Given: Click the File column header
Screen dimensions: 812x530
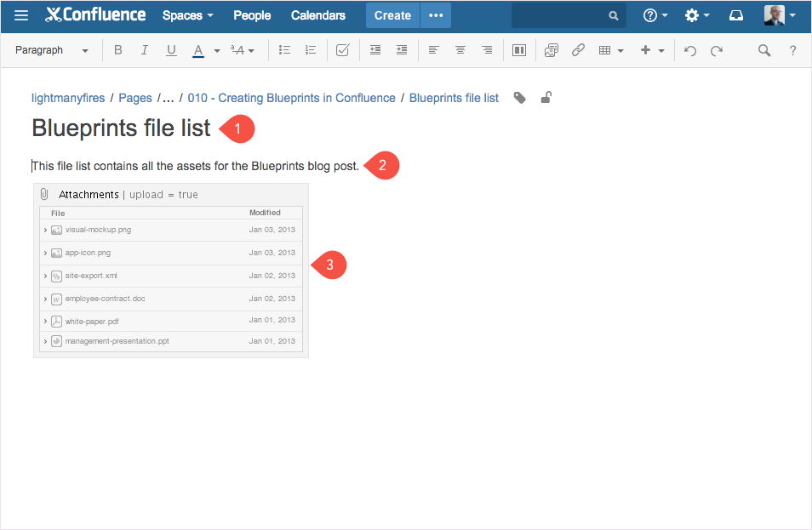Looking at the screenshot, I should 58,214.
